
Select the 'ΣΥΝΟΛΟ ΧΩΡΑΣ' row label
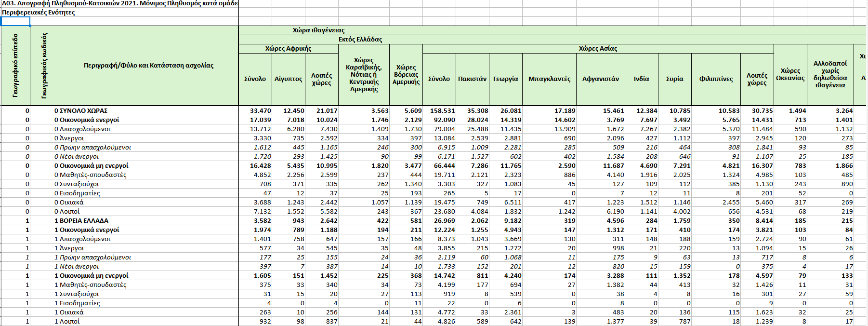(84, 111)
